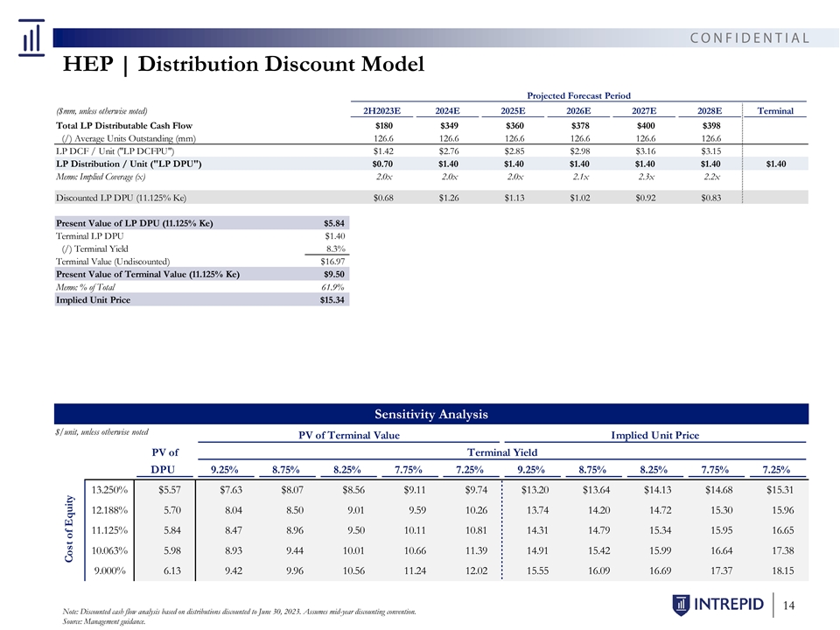Click the $7.63 sensitivity cell
The image size is (840, 630).
231,490
